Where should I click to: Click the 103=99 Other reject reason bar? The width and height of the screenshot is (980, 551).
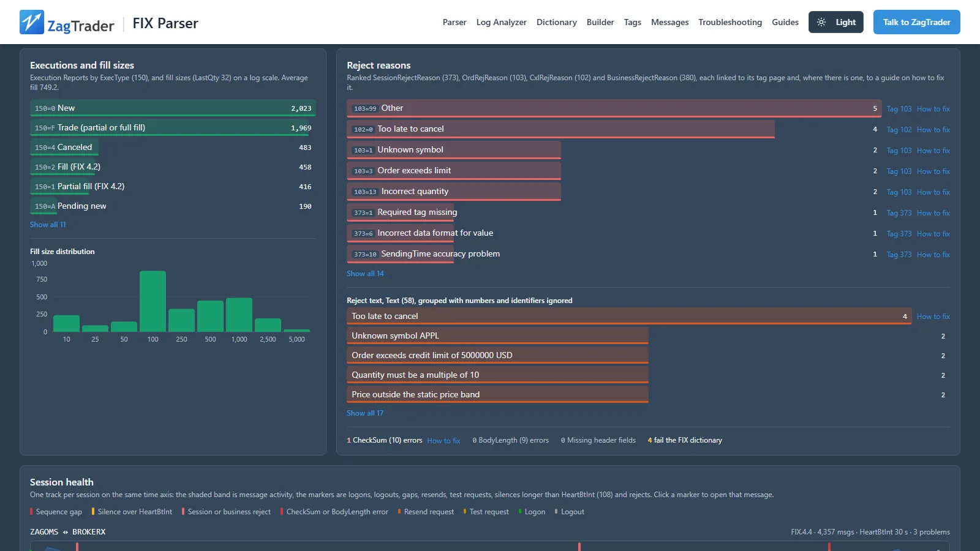[x=614, y=108]
